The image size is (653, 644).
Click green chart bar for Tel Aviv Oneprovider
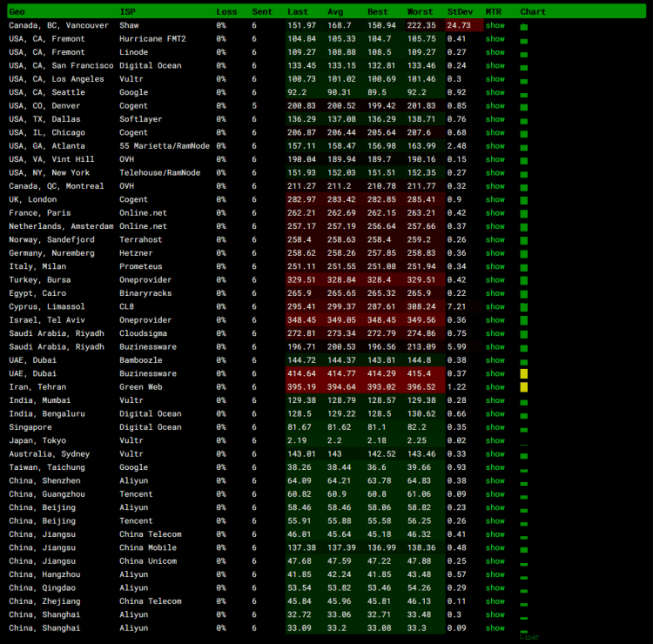(524, 320)
